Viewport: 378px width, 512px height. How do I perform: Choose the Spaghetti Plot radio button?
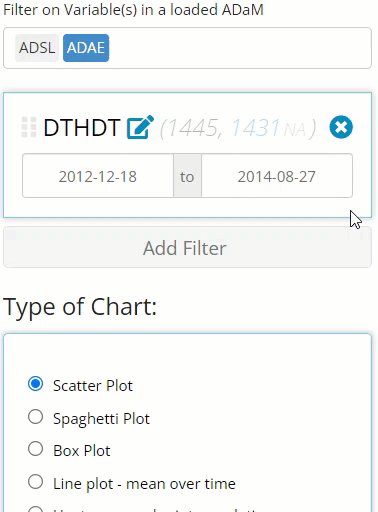click(35, 417)
